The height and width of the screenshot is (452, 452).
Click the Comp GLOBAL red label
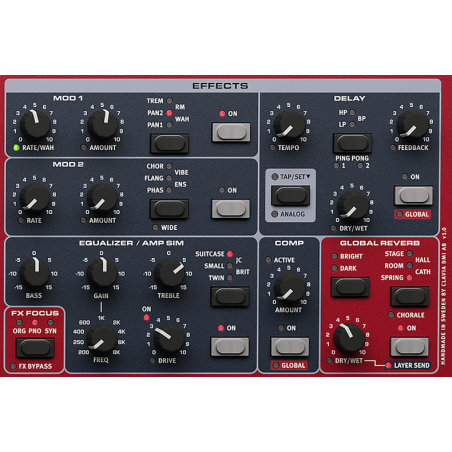click(289, 365)
